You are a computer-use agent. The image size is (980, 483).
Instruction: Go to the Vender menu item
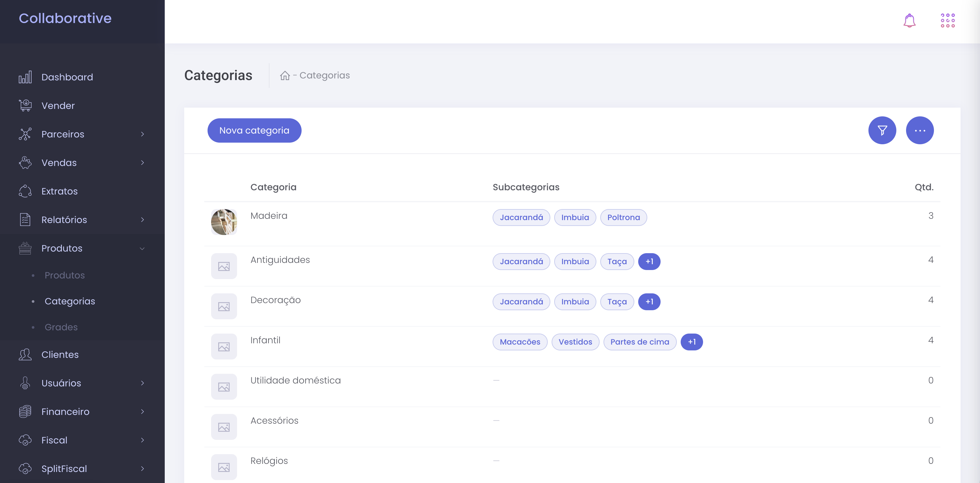(58, 105)
